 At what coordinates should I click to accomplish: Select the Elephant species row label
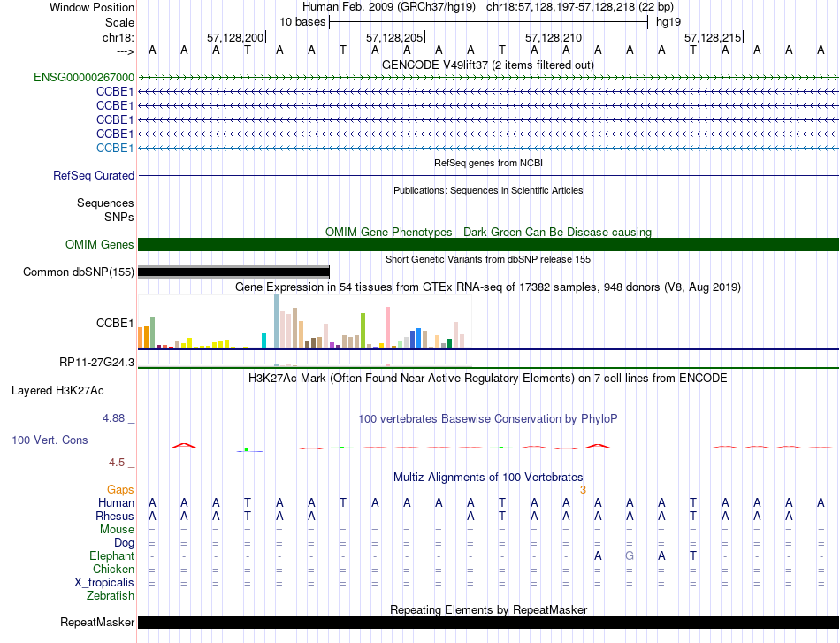point(111,556)
